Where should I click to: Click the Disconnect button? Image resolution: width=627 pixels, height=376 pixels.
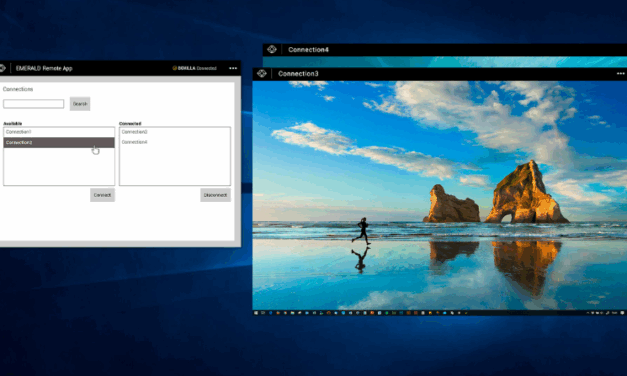coord(216,195)
